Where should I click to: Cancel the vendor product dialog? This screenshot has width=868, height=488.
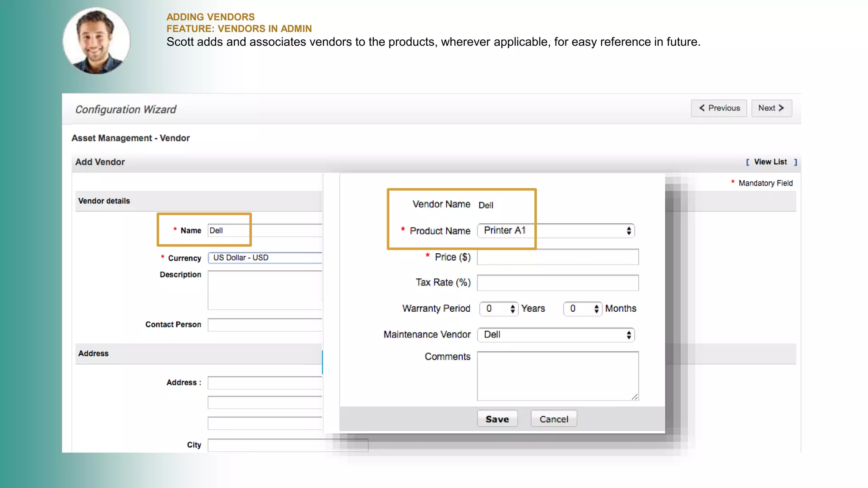[554, 419]
